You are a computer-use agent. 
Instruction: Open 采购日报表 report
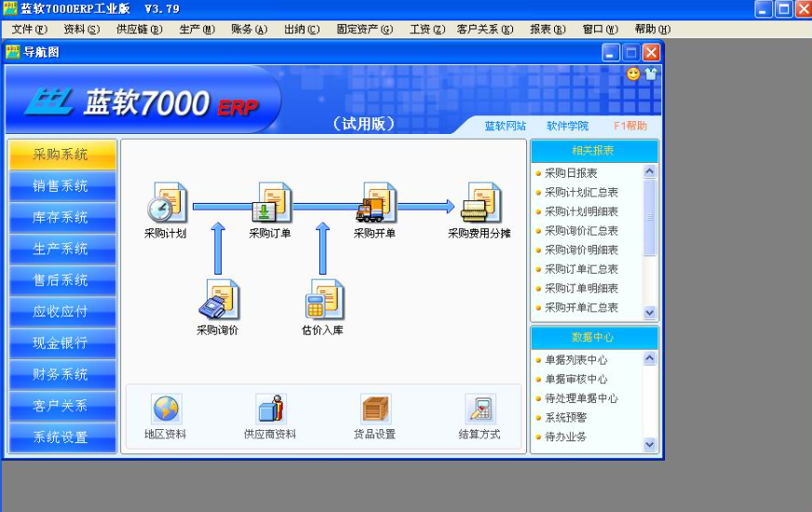pyautogui.click(x=571, y=173)
